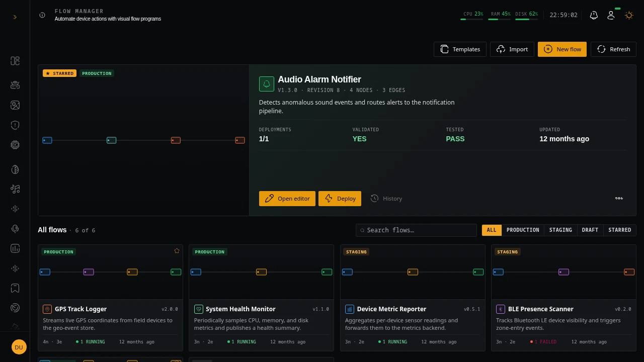Open the Device Metric Reporter flow preview
Image resolution: width=644 pixels, height=362 pixels.
click(413, 272)
